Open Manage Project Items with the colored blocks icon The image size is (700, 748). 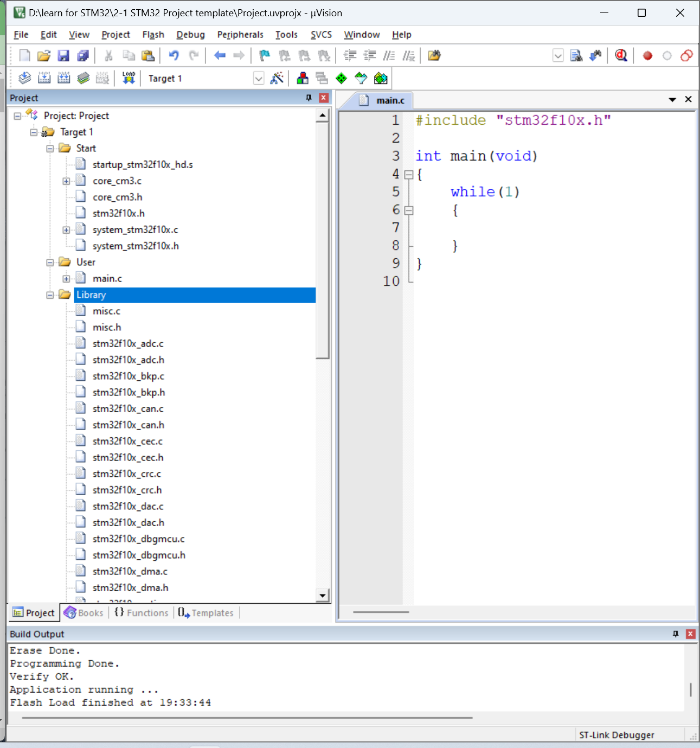(303, 78)
